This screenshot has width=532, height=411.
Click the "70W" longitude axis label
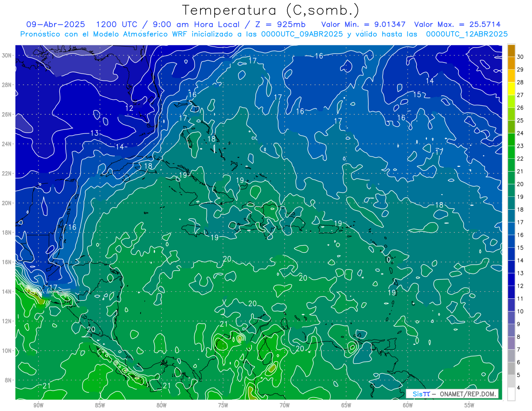pos(285,405)
